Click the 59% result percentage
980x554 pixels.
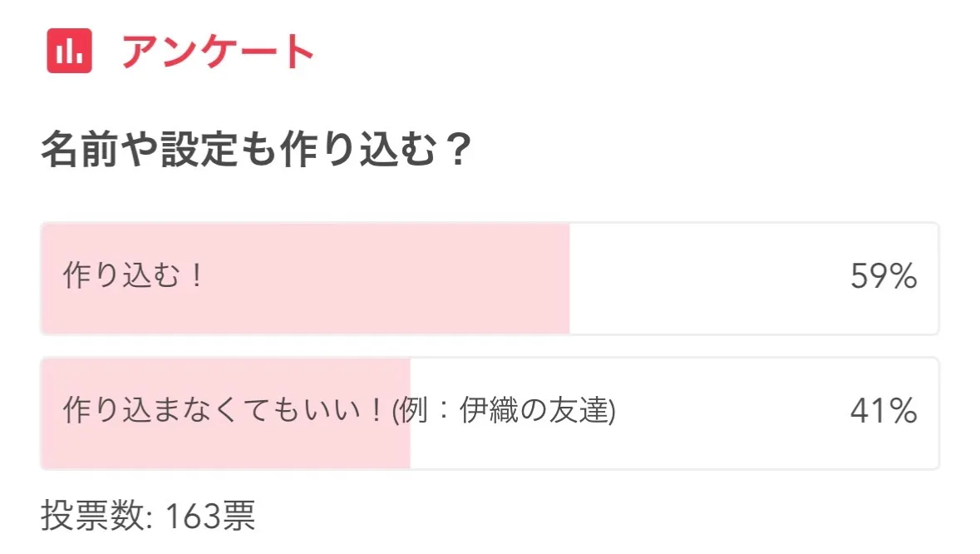click(883, 277)
